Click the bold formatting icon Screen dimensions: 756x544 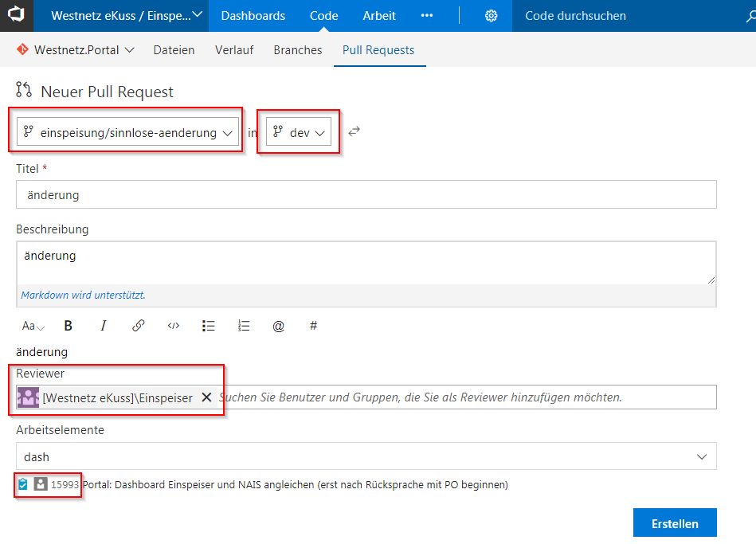[x=69, y=326]
